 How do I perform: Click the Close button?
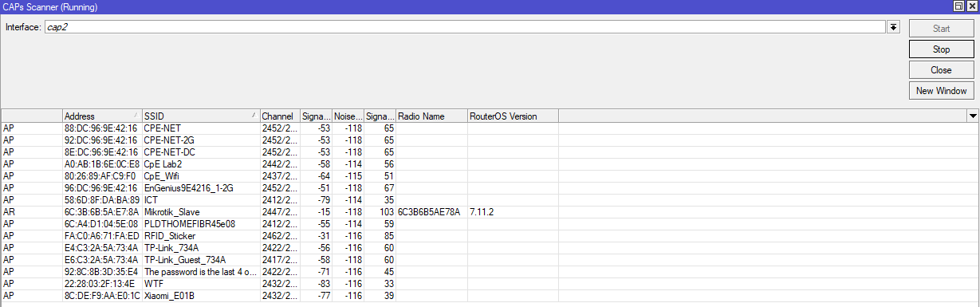(x=941, y=70)
